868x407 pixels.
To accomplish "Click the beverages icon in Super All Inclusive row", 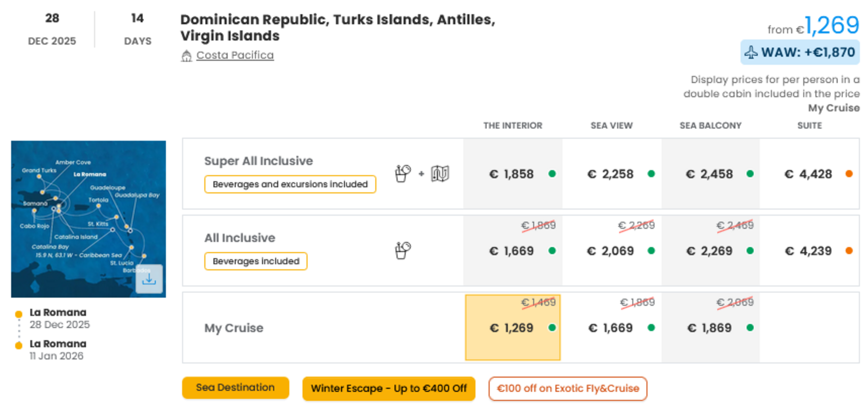I will (x=403, y=173).
